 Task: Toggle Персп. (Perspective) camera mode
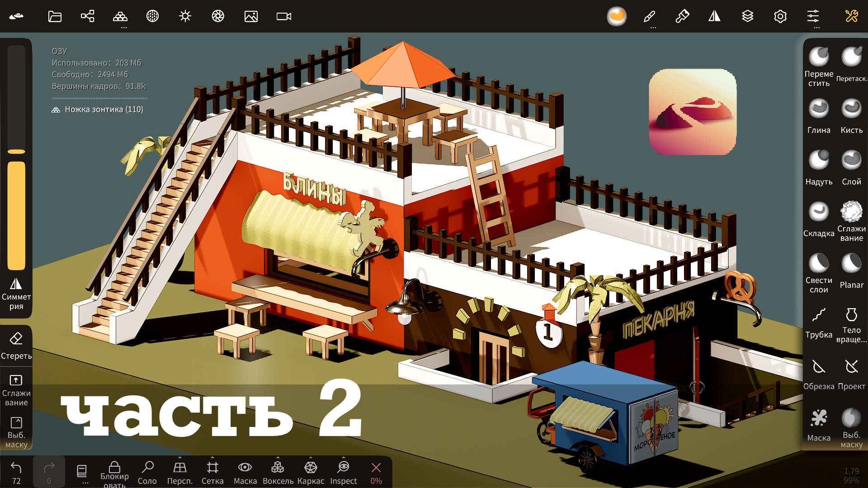tap(180, 473)
